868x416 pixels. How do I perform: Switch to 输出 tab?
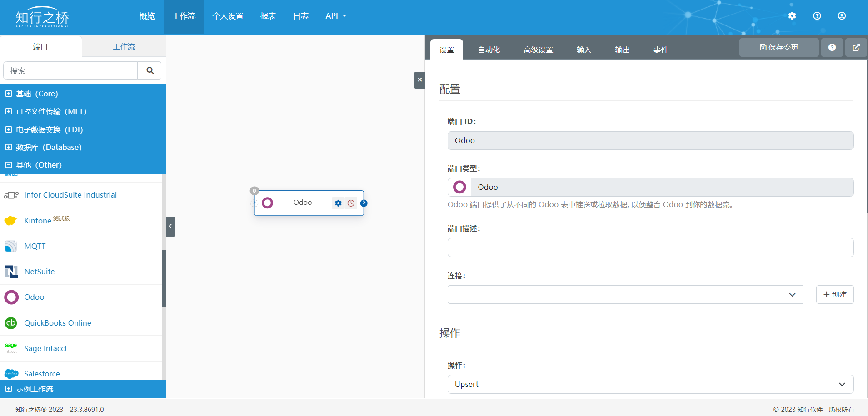[623, 50]
